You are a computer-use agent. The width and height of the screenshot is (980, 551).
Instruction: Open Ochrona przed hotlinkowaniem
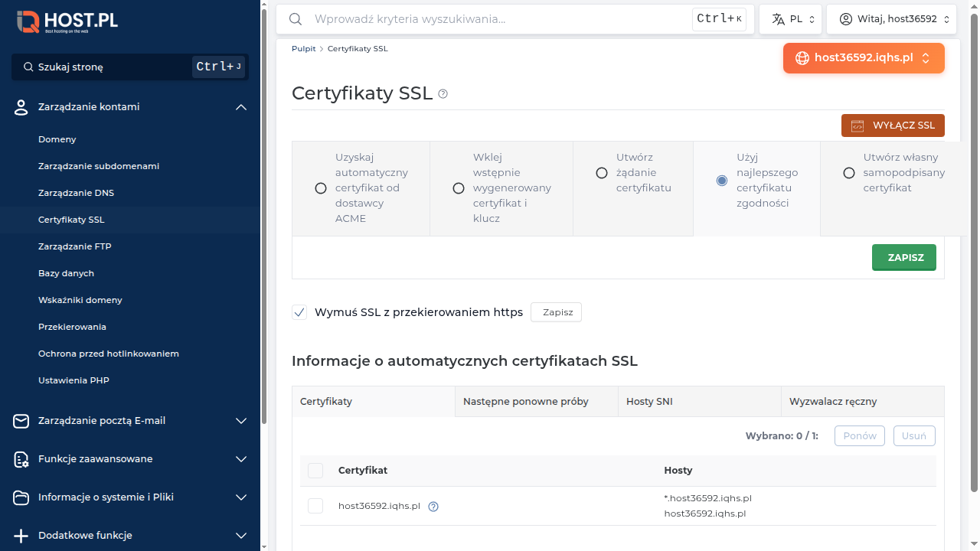[109, 354]
